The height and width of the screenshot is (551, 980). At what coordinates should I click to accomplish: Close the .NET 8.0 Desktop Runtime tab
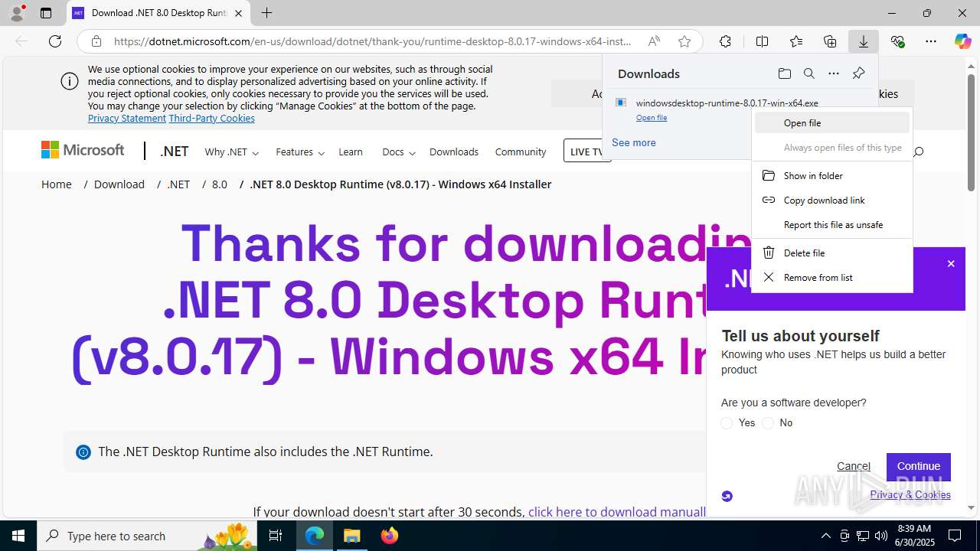point(238,13)
